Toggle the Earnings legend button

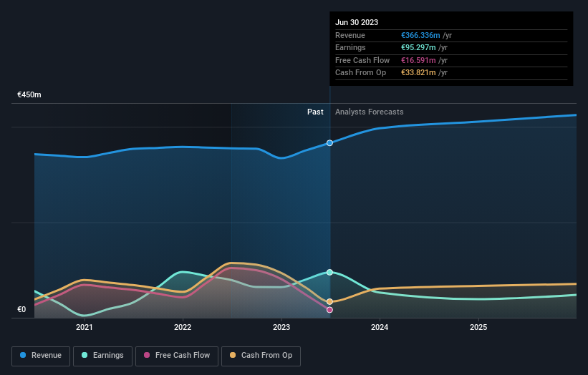(102, 356)
